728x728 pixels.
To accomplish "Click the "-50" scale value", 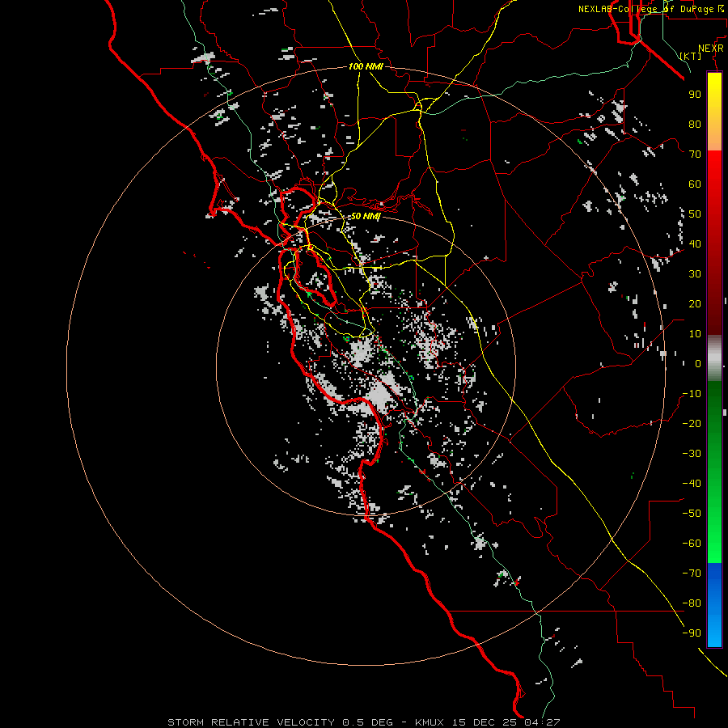I will pyautogui.click(x=692, y=514).
